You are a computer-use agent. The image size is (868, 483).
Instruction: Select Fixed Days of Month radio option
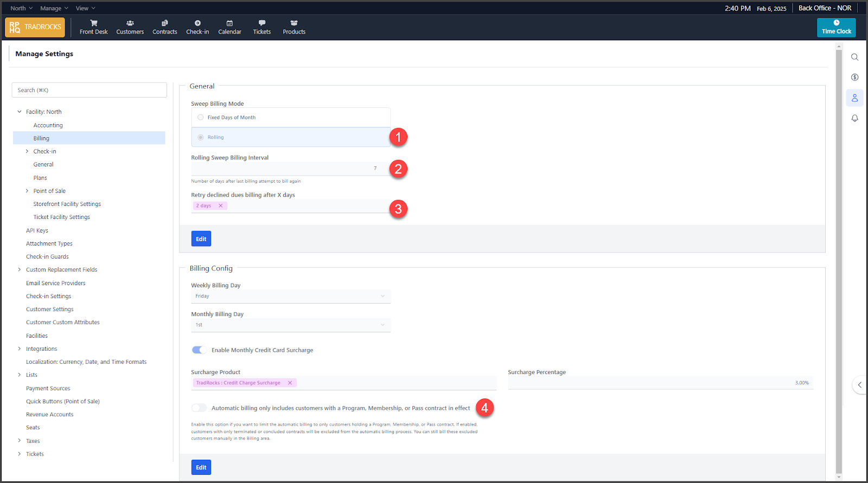pyautogui.click(x=201, y=118)
